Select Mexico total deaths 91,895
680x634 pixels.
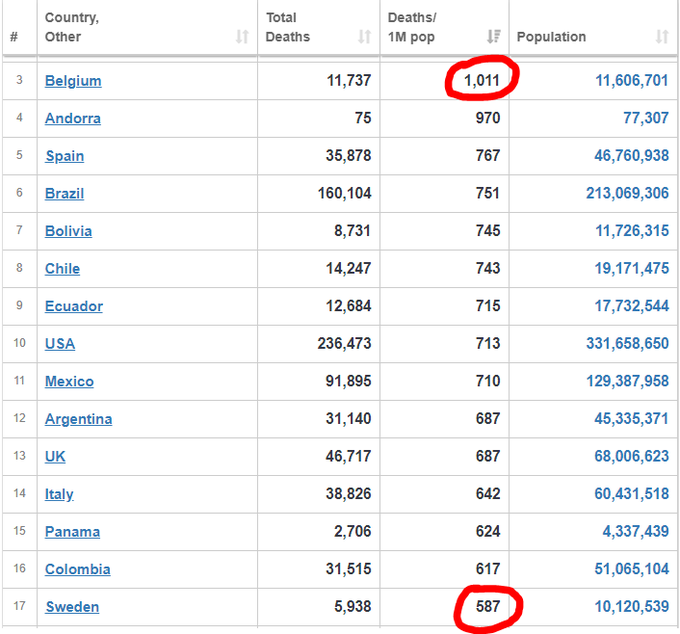click(349, 381)
